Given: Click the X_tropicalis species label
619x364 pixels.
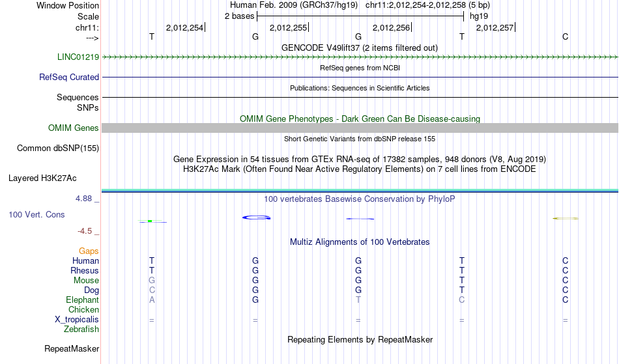Looking at the screenshot, I should (77, 320).
